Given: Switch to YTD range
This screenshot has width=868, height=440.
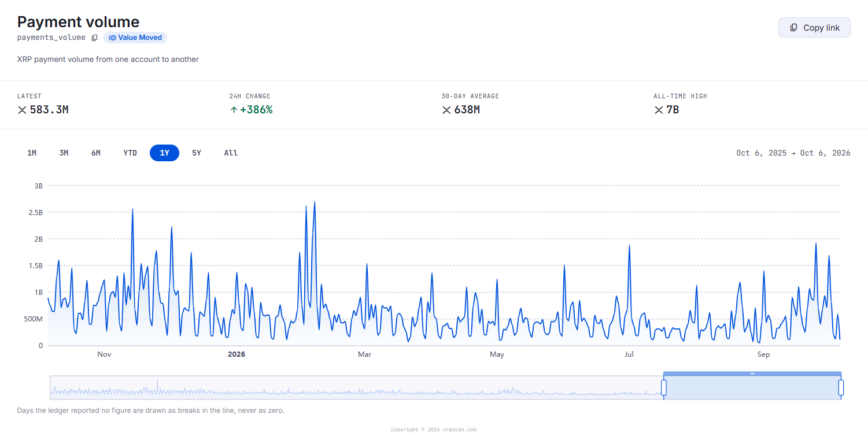Looking at the screenshot, I should click(130, 153).
